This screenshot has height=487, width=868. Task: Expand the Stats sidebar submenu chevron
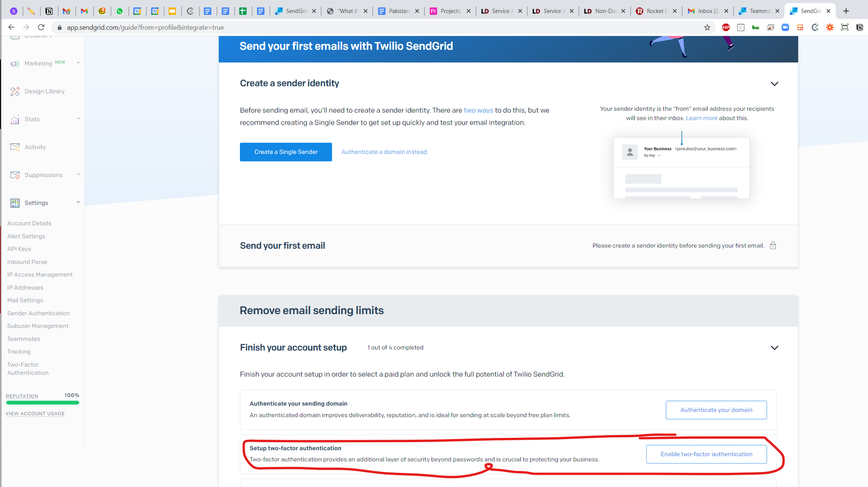(x=78, y=119)
